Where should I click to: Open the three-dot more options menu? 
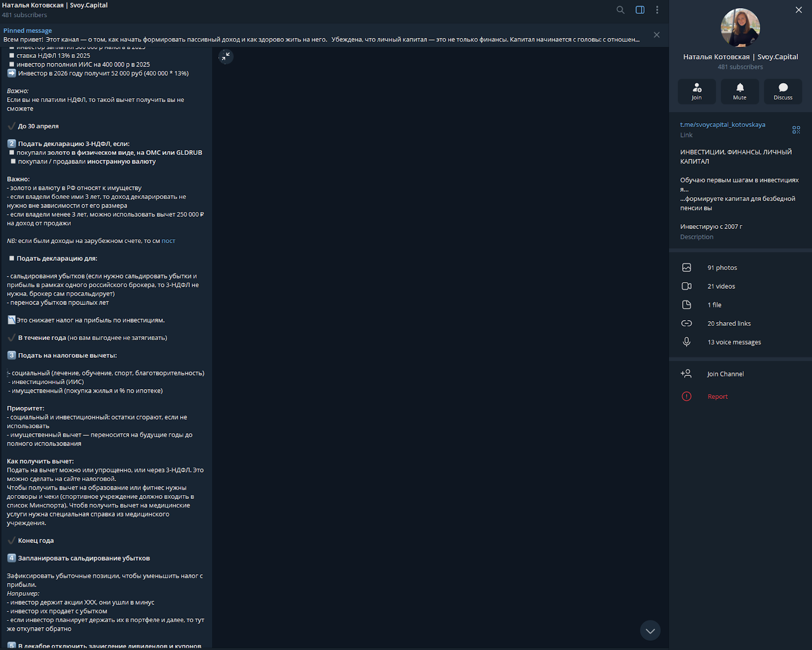[x=657, y=10]
